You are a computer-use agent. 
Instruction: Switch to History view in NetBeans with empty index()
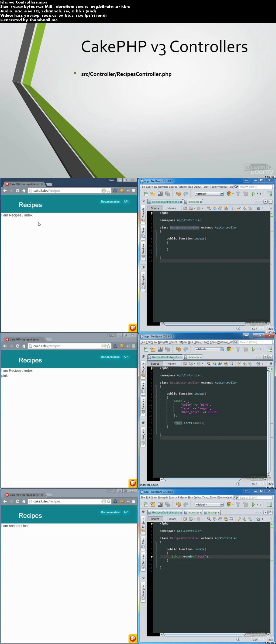[x=171, y=208]
